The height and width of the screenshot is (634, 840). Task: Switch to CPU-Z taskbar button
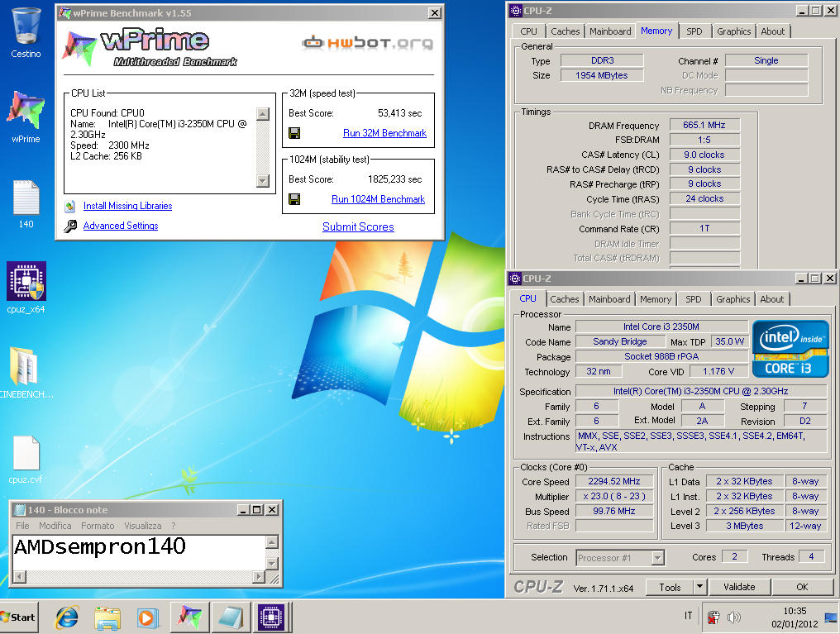pos(273,617)
